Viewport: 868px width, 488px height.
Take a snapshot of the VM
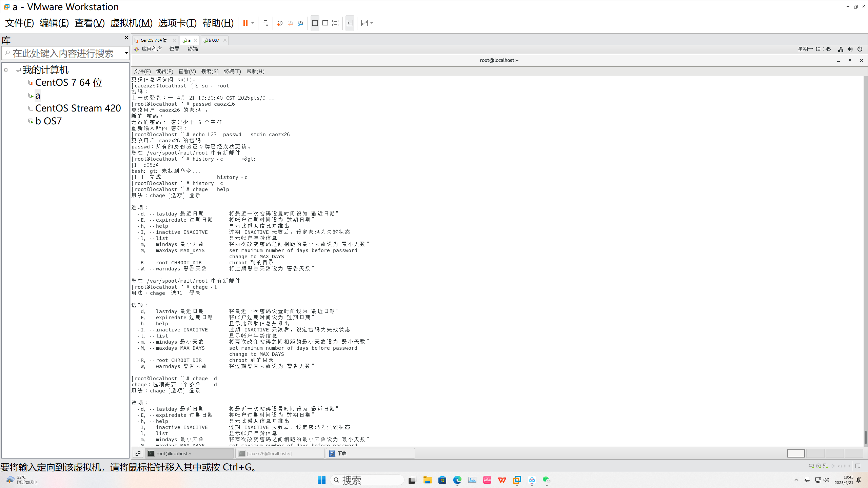(x=280, y=23)
